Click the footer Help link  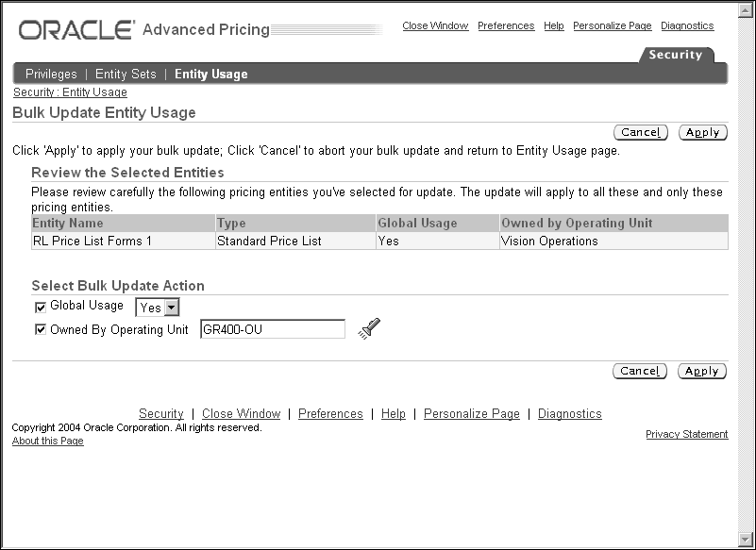[394, 413]
